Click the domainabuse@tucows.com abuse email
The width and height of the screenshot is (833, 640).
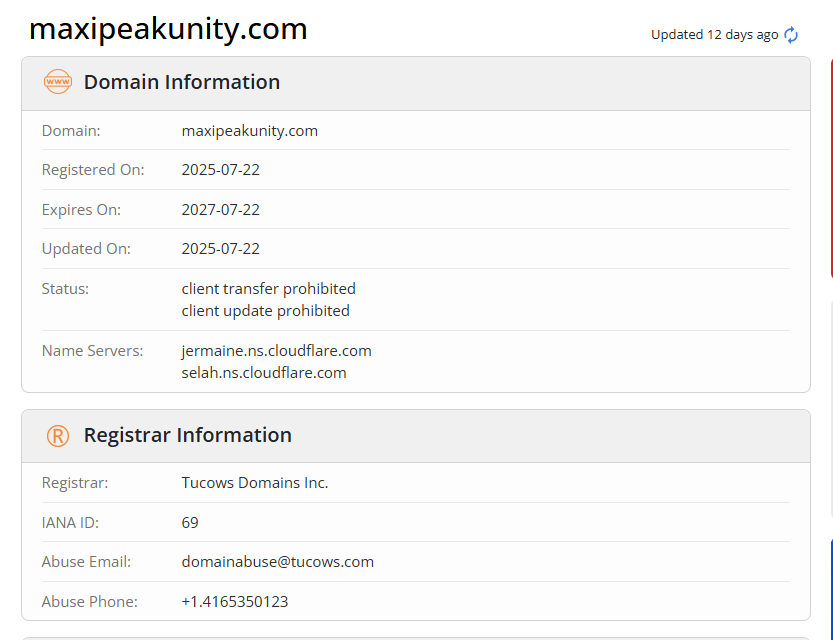click(x=277, y=562)
